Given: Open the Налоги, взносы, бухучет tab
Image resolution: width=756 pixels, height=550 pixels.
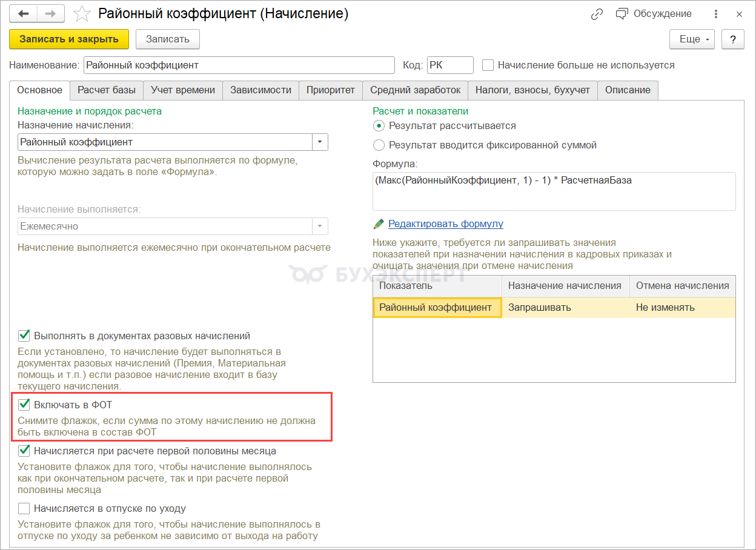Looking at the screenshot, I should [532, 90].
